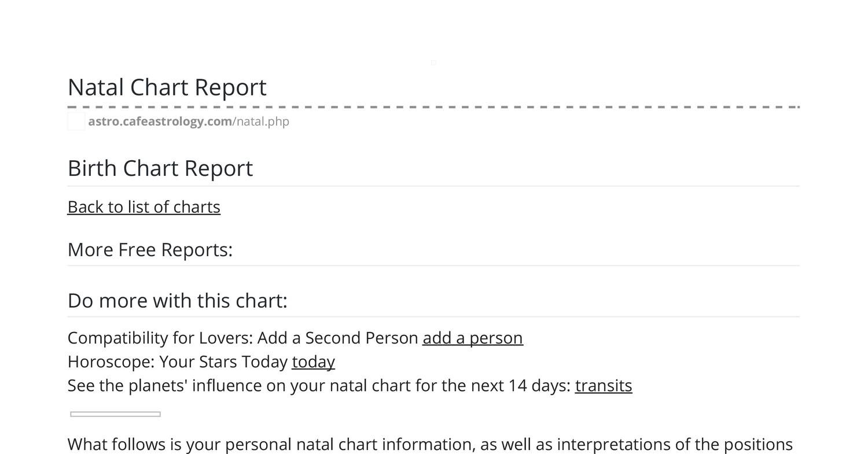Click the empty rectangular box below the transits line
The image size is (868, 454).
point(115,414)
